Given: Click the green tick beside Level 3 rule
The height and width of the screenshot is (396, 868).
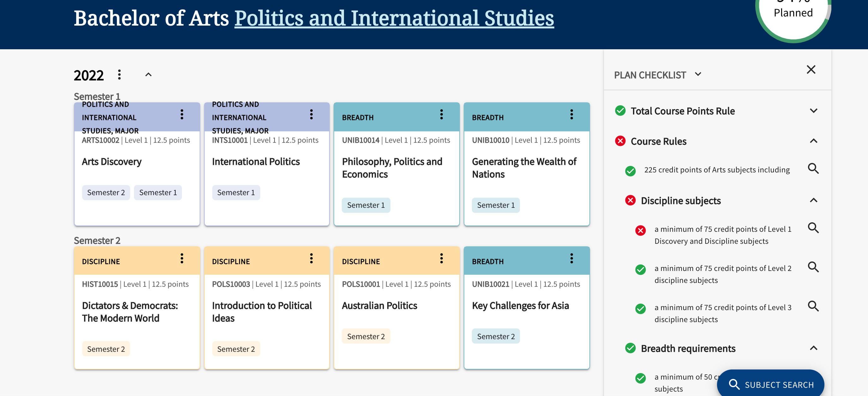Looking at the screenshot, I should point(640,309).
